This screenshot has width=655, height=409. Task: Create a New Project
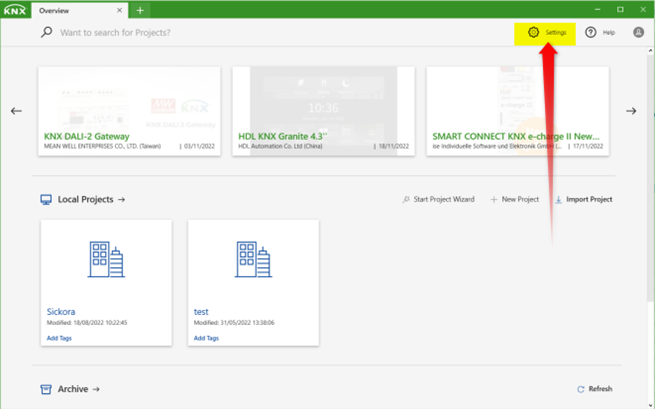520,199
